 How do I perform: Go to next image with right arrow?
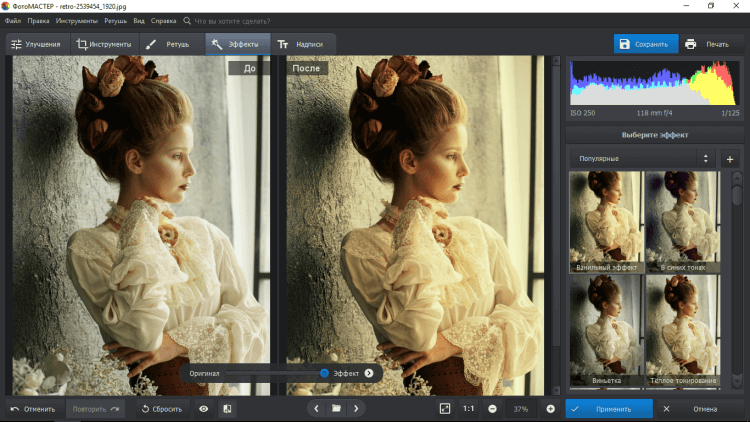click(x=357, y=409)
